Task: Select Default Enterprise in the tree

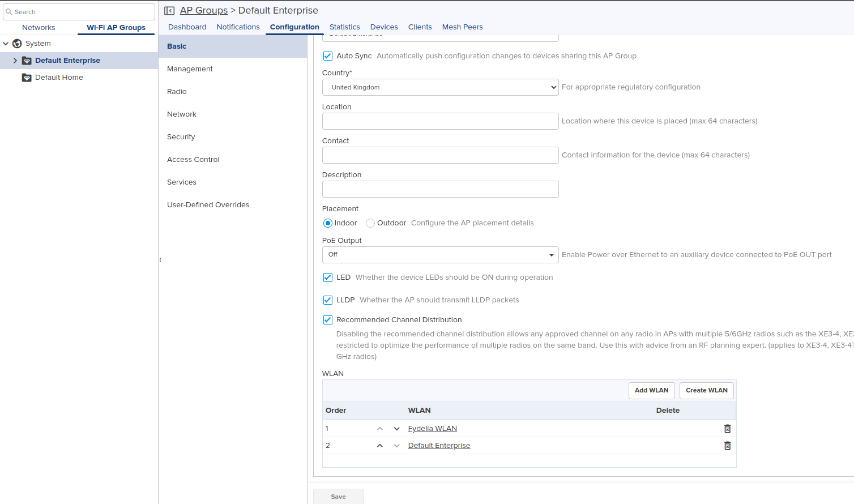Action: 67,61
